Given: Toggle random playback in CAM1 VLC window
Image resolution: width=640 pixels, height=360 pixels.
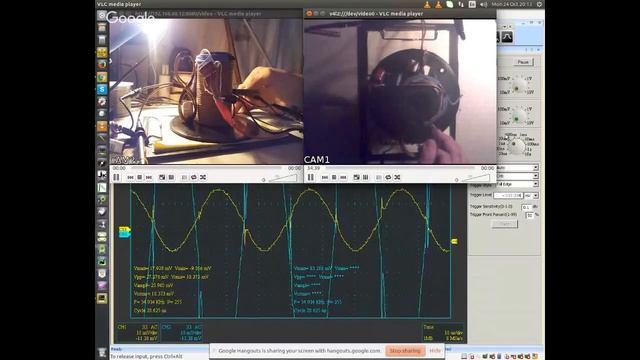Looking at the screenshot, I should [x=397, y=177].
